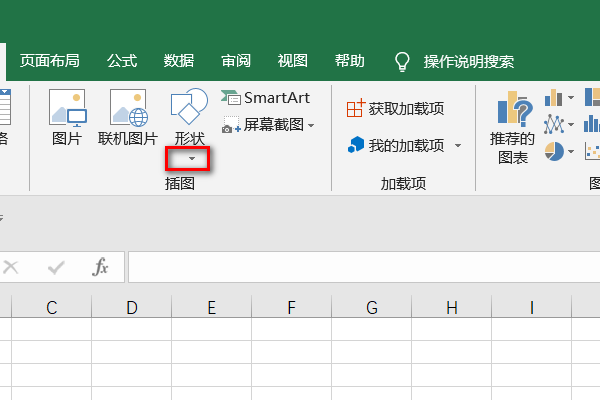Select column G header
Image resolution: width=600 pixels, height=400 pixels.
click(x=372, y=307)
